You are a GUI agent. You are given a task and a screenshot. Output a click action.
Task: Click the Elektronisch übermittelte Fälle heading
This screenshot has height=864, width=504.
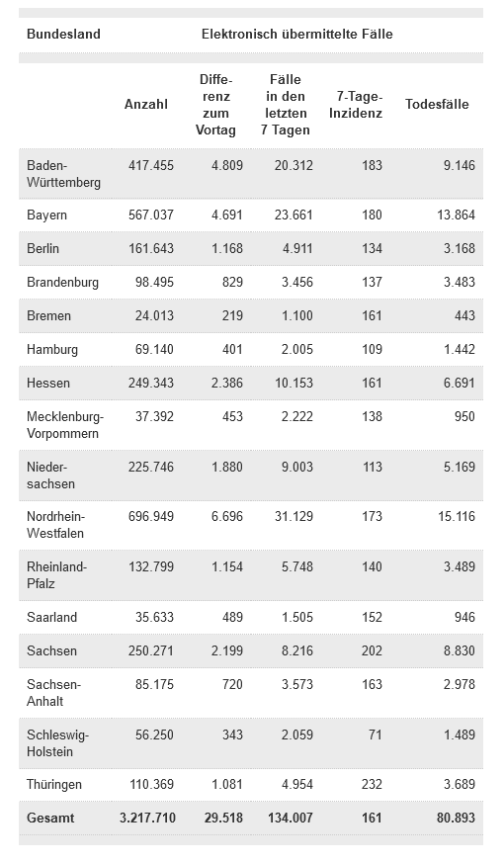[x=296, y=35]
